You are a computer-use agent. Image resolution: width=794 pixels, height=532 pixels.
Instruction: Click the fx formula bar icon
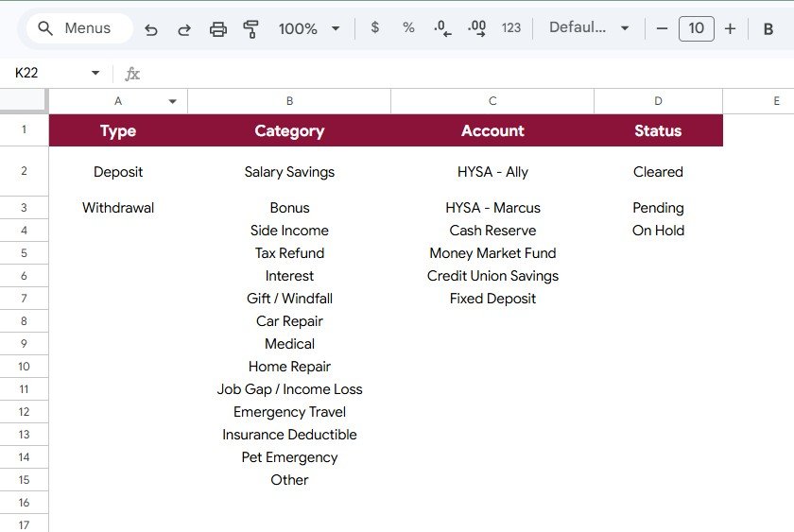[x=132, y=74]
